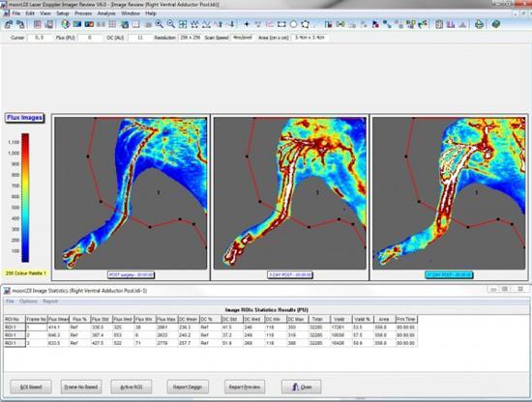Click the Flux Images label button

point(24,118)
